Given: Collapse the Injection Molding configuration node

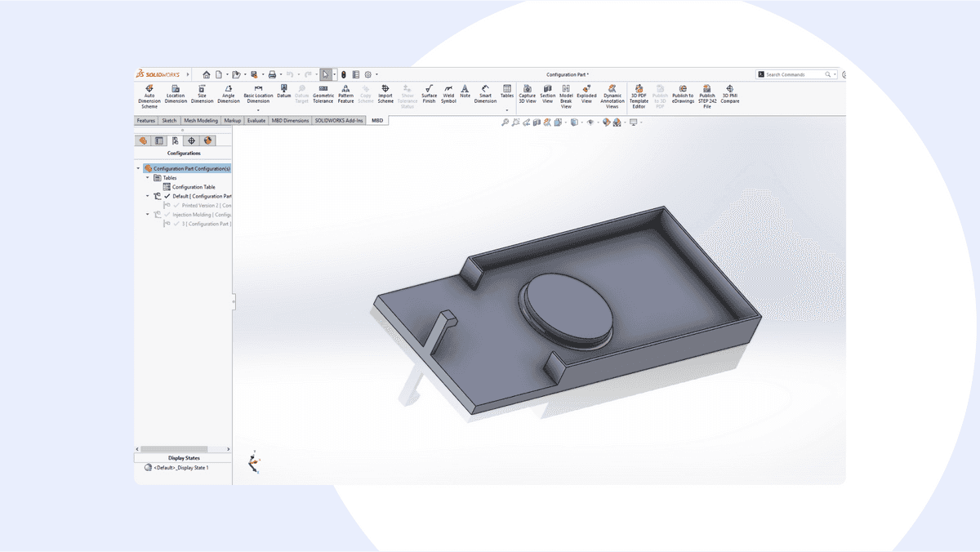Looking at the screenshot, I should point(148,215).
